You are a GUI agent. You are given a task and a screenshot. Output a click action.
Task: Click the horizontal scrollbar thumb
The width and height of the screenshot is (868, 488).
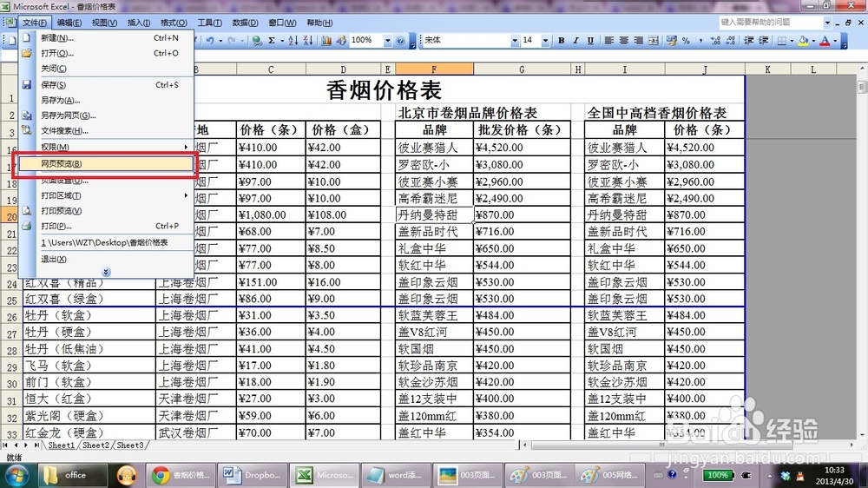tap(661, 445)
